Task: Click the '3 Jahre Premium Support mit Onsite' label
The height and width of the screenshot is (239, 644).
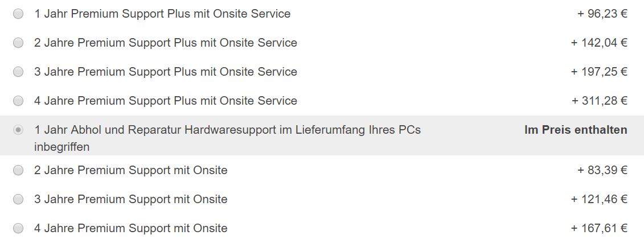Action: pyautogui.click(x=130, y=199)
